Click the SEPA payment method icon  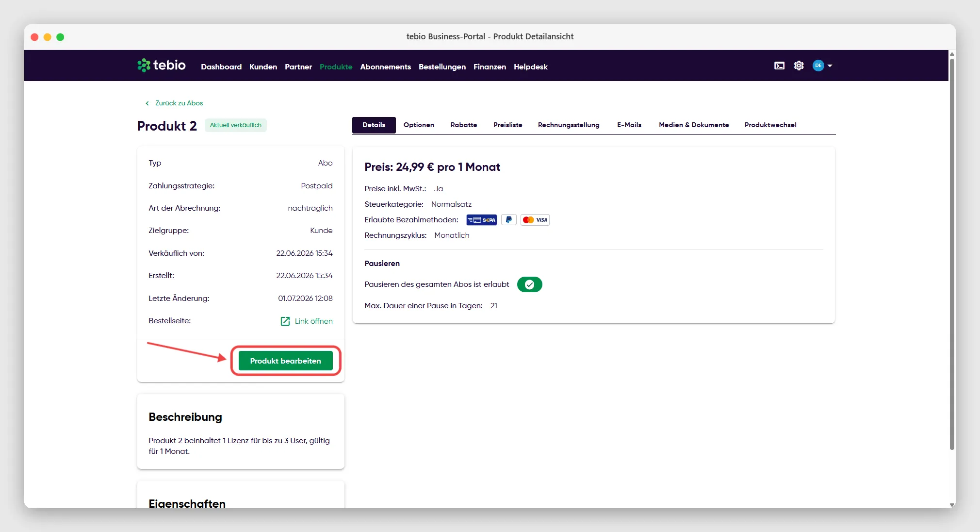pos(481,220)
